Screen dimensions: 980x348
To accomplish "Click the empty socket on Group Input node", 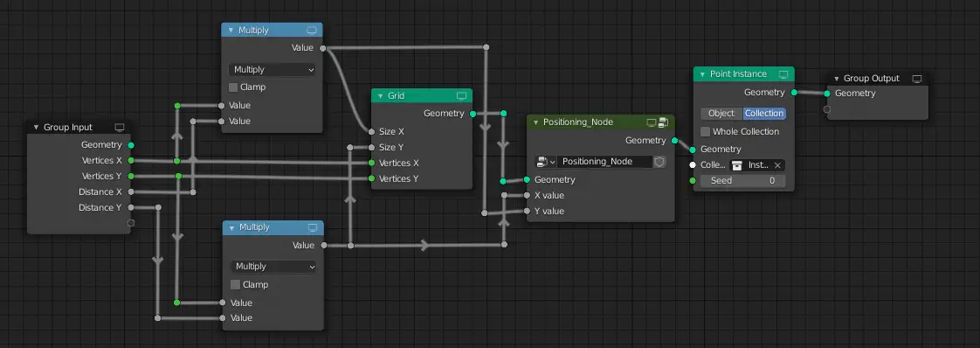I will pyautogui.click(x=131, y=223).
